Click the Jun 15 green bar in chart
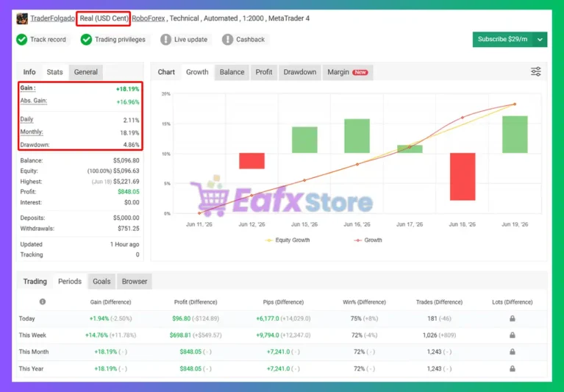The image size is (564, 392). [x=304, y=140]
